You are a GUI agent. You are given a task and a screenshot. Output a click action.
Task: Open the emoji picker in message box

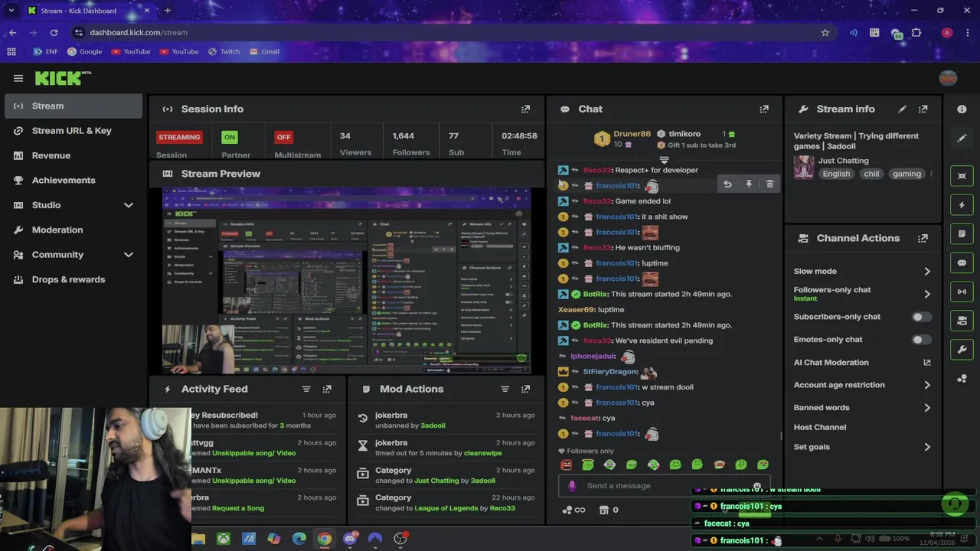[757, 486]
